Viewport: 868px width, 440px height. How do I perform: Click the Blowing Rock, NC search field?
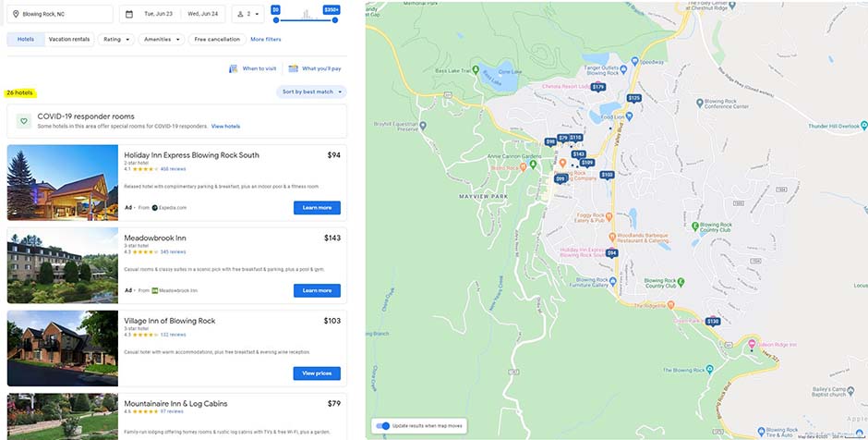click(60, 14)
